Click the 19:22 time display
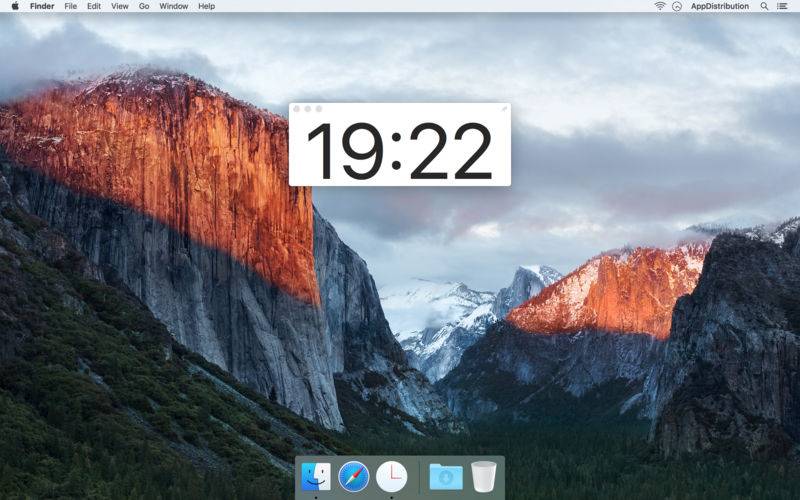 tap(399, 151)
